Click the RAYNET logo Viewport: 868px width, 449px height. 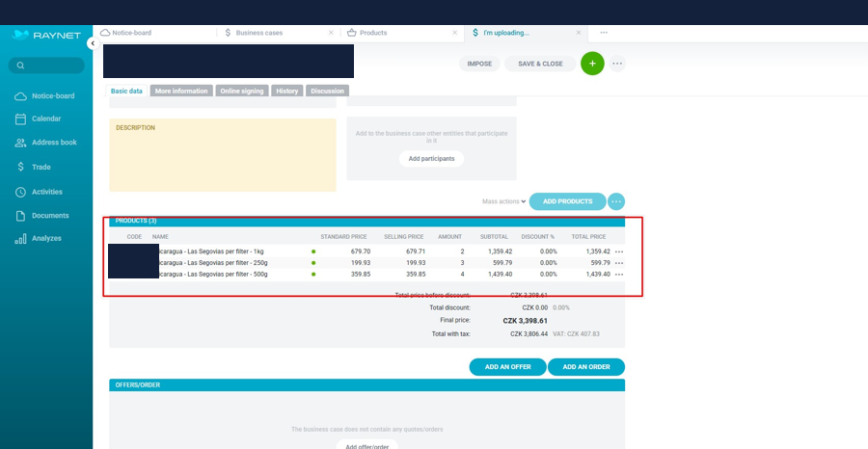click(x=46, y=36)
